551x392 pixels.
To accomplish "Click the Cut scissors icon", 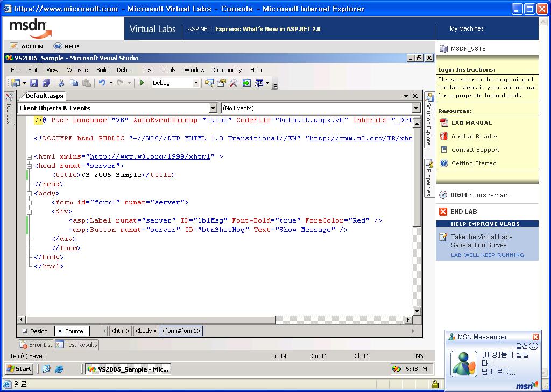I will [x=61, y=83].
